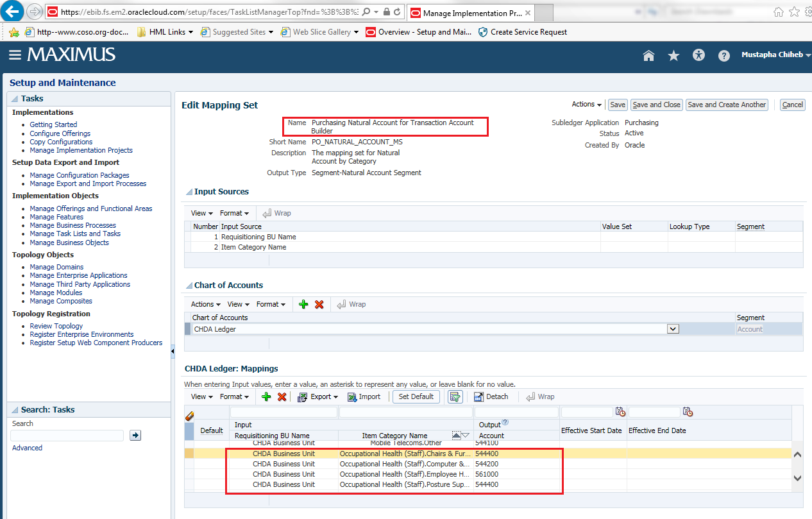Add a new mapping row with green plus

coord(266,396)
